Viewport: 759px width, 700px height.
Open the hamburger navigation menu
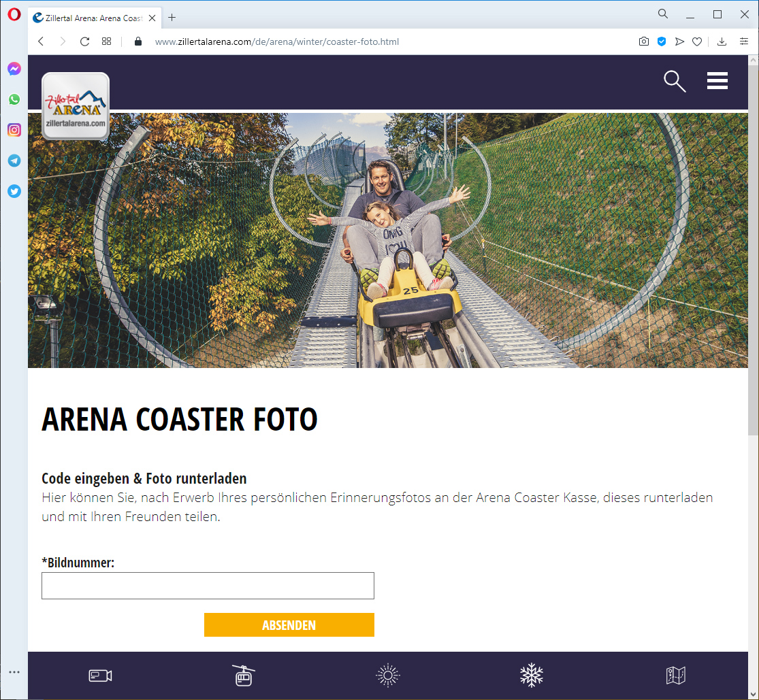[x=717, y=81]
